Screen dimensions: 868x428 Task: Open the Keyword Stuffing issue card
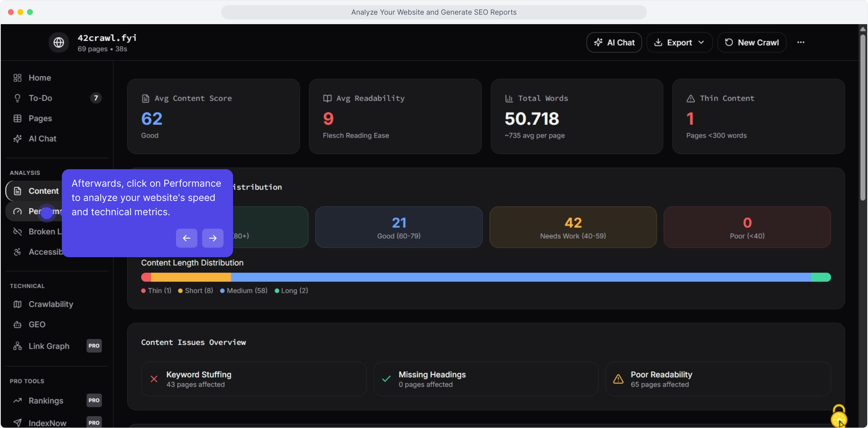click(254, 379)
